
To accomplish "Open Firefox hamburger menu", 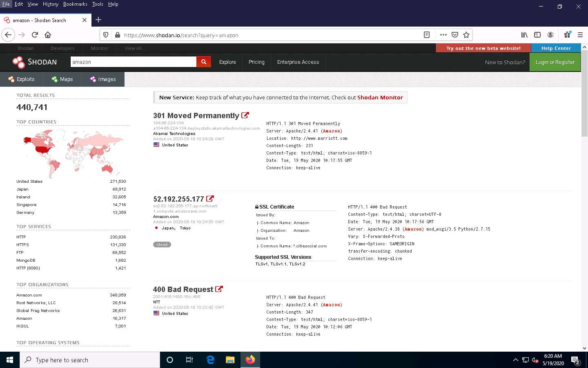I will tap(580, 35).
